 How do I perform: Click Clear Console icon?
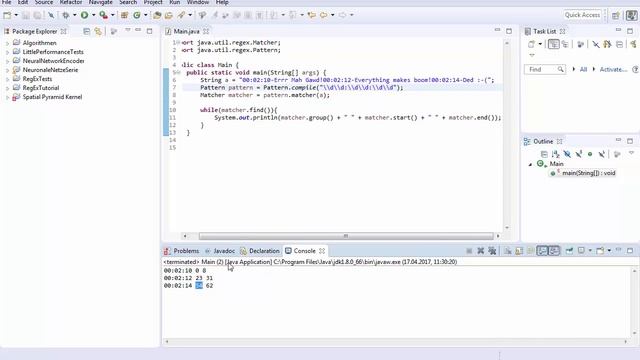pos(507,251)
